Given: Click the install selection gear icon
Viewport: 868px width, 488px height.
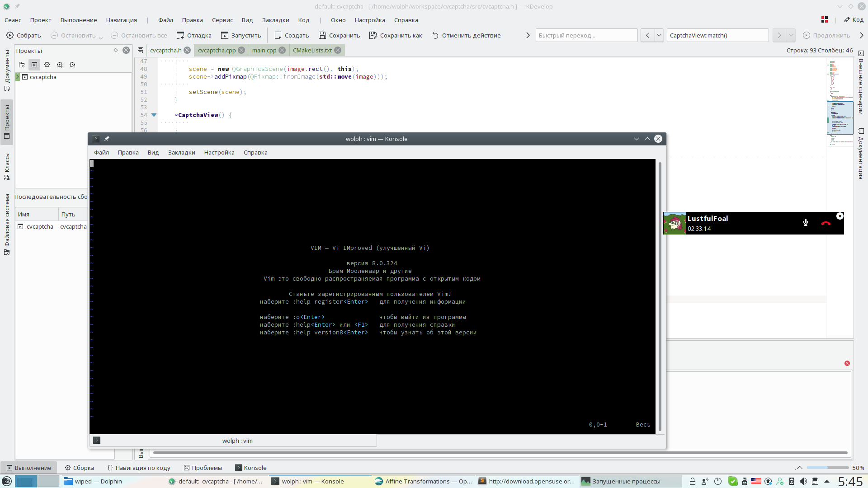Looking at the screenshot, I should point(60,65).
